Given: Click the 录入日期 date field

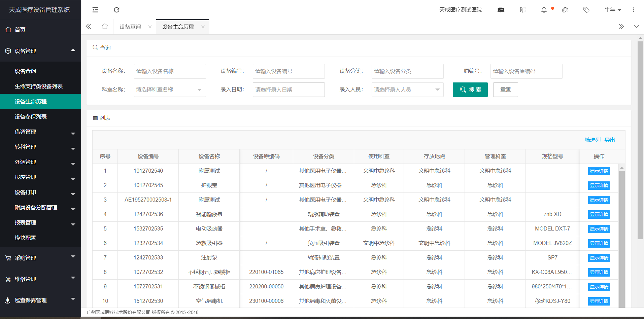Looking at the screenshot, I should pos(289,90).
